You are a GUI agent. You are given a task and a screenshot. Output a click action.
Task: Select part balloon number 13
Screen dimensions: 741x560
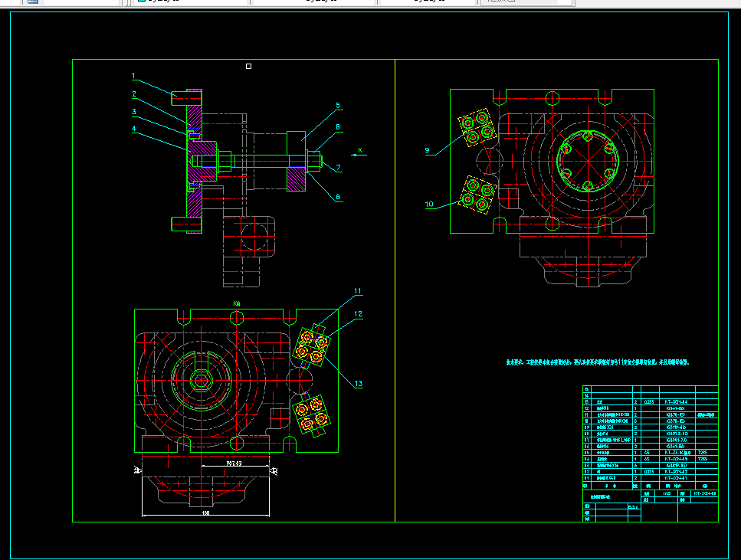pos(358,384)
